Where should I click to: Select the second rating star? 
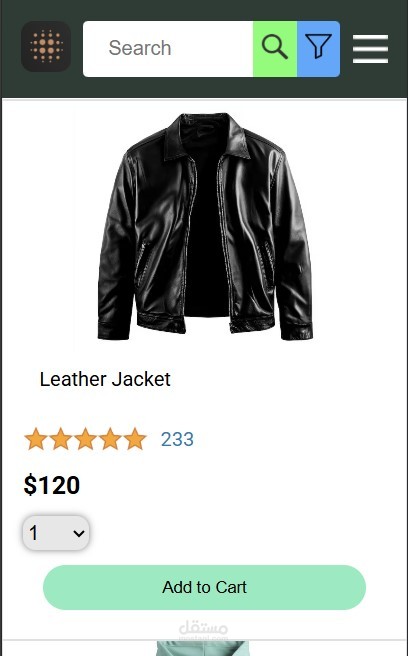[61, 439]
